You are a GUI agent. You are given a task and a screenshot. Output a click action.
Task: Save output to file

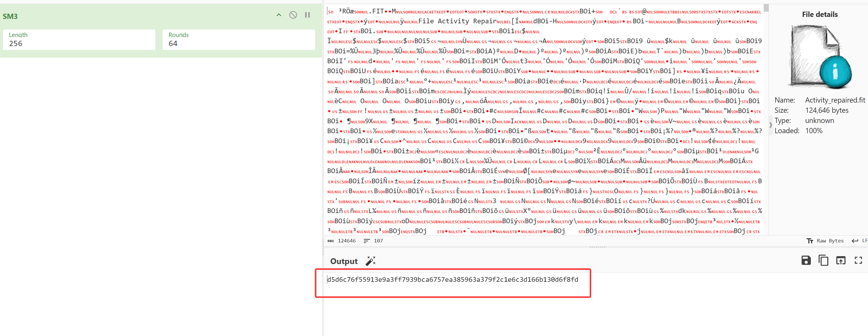[806, 260]
